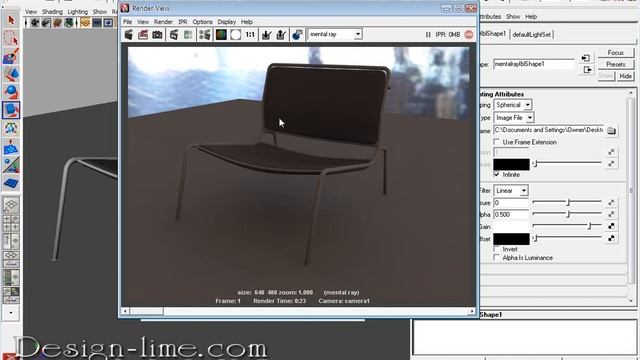This screenshot has width=640, height=360.
Task: Choose the four view layout icon
Action: point(11,223)
